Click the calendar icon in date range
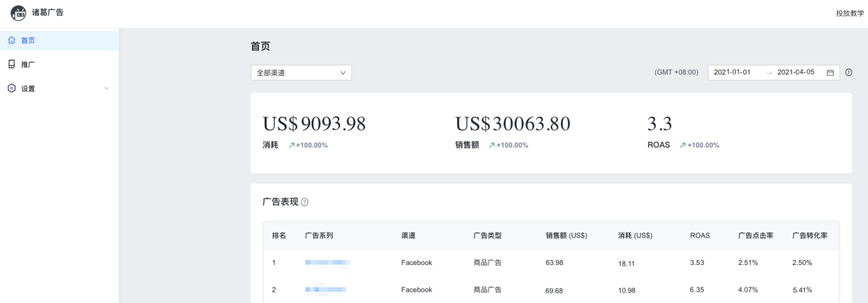The width and height of the screenshot is (868, 303). pyautogui.click(x=830, y=72)
